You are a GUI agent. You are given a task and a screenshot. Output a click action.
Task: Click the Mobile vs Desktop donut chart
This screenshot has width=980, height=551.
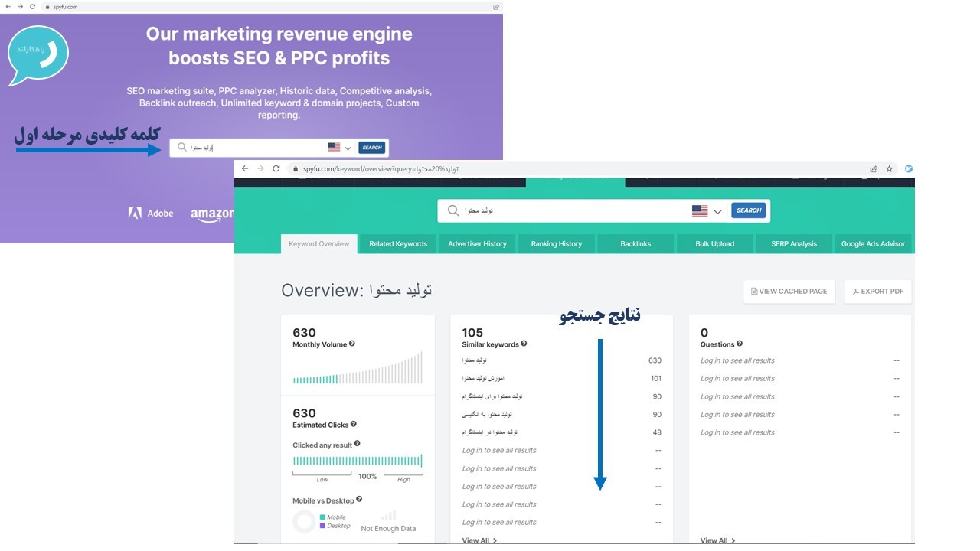click(x=305, y=522)
